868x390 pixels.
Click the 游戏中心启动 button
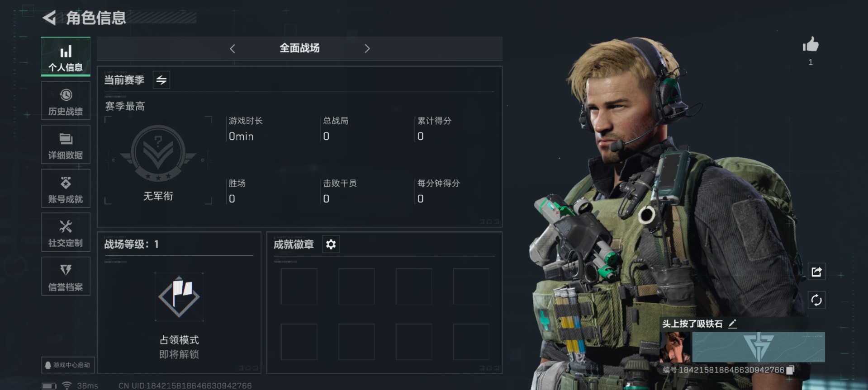[68, 365]
